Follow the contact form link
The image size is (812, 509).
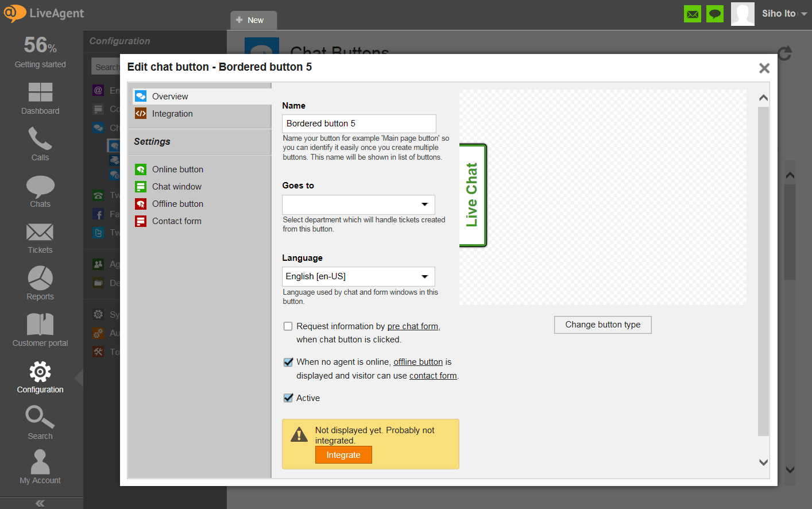click(433, 376)
